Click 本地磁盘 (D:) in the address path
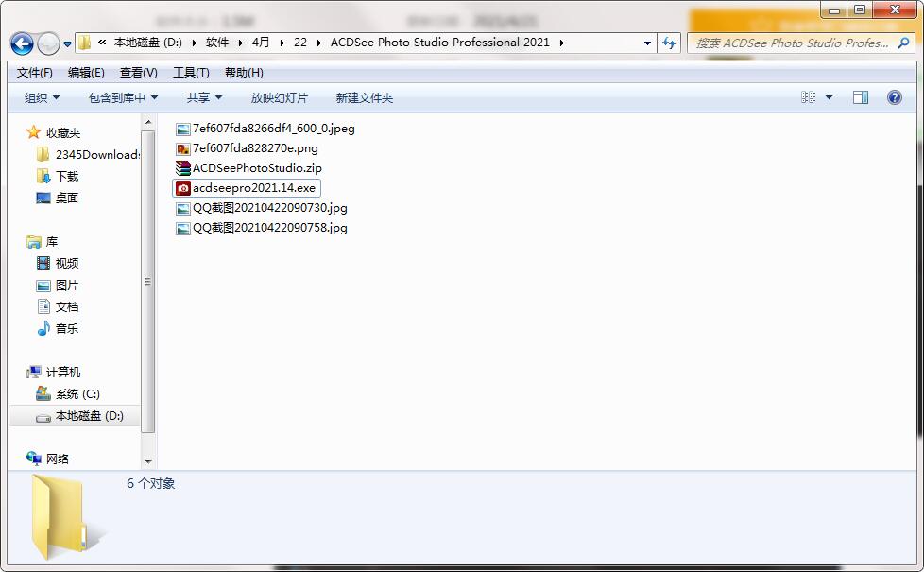924x572 pixels. pos(148,43)
